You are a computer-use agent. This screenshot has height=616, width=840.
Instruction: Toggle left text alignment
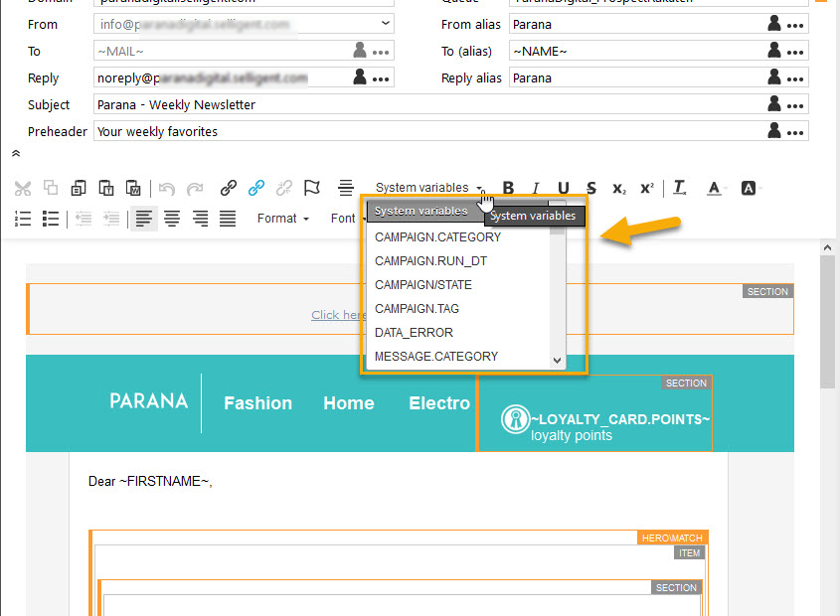coord(144,219)
